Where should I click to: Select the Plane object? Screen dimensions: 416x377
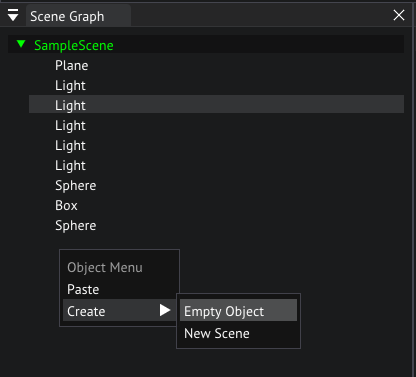[x=72, y=65]
